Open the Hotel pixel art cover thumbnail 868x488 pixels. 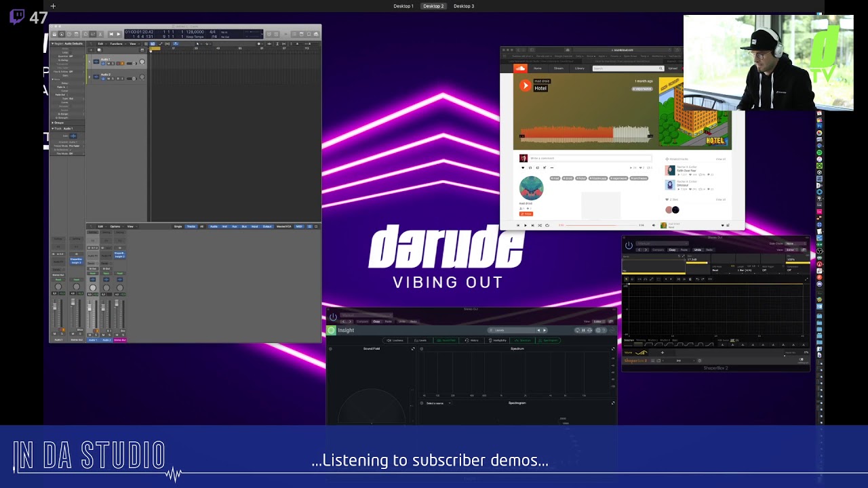click(x=695, y=112)
